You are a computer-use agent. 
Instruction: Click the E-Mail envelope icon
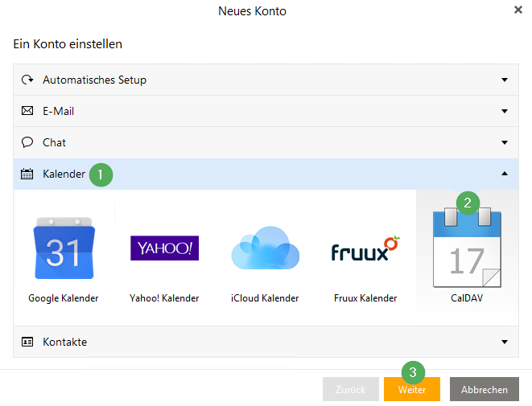click(x=27, y=111)
